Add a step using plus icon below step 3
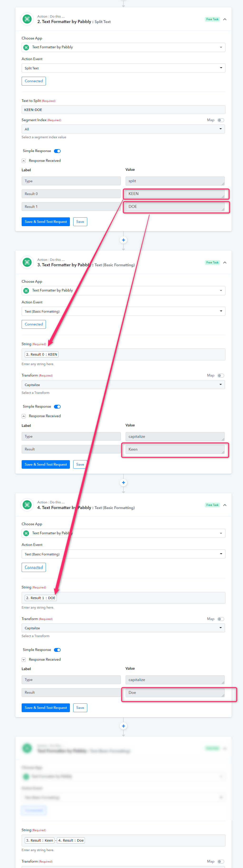 (x=124, y=482)
